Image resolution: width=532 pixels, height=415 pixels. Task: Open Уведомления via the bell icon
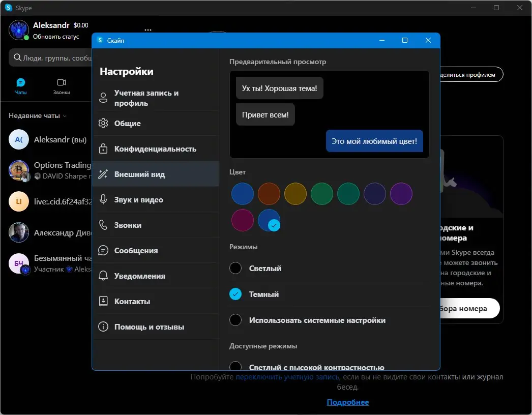pos(102,276)
